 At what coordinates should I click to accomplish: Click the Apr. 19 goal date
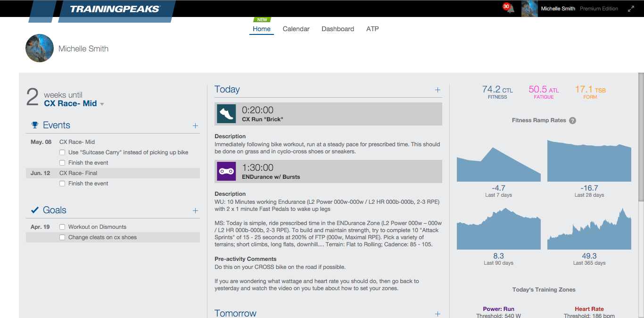40,227
